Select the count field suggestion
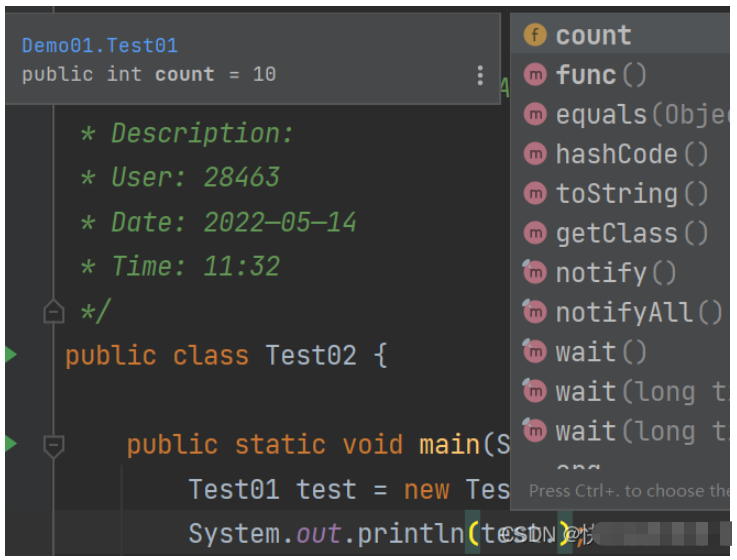This screenshot has height=560, width=737. click(x=620, y=35)
